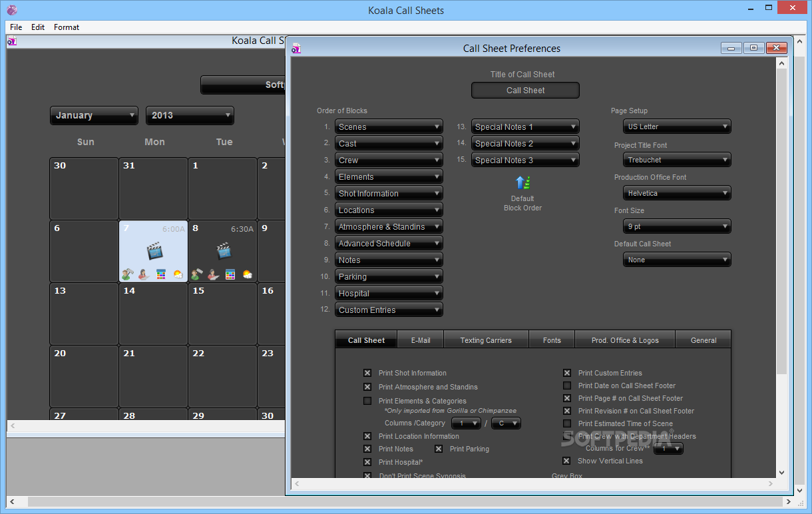Uncheck Print Notes
This screenshot has height=514, width=812.
pos(367,449)
